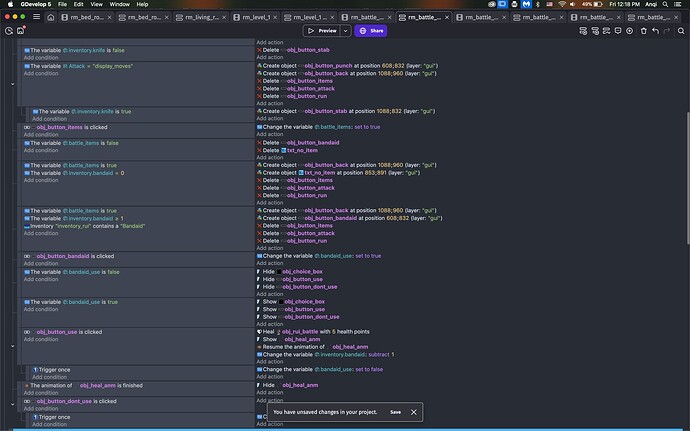Click the Wi-Fi status icon
The height and width of the screenshot is (431, 690).
[x=562, y=4]
